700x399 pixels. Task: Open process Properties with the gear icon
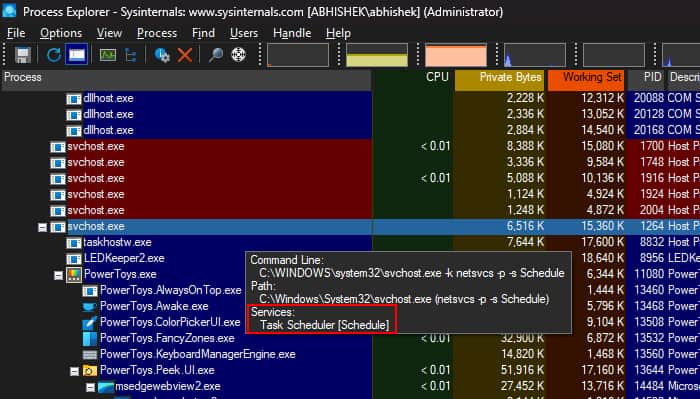click(x=162, y=55)
